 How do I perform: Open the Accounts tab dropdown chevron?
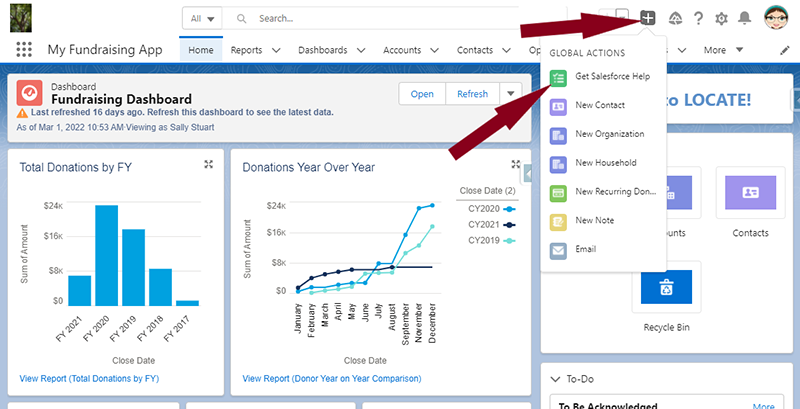click(435, 50)
